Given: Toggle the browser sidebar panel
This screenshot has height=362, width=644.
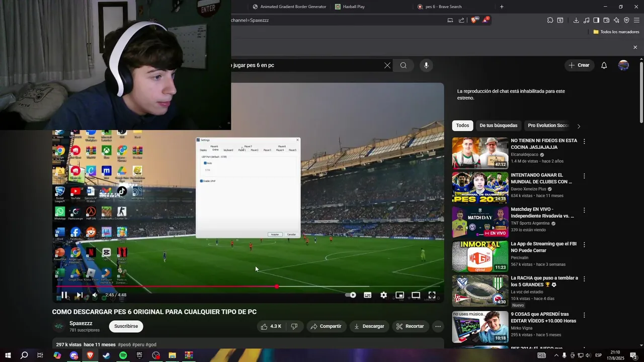Looking at the screenshot, I should 596,20.
